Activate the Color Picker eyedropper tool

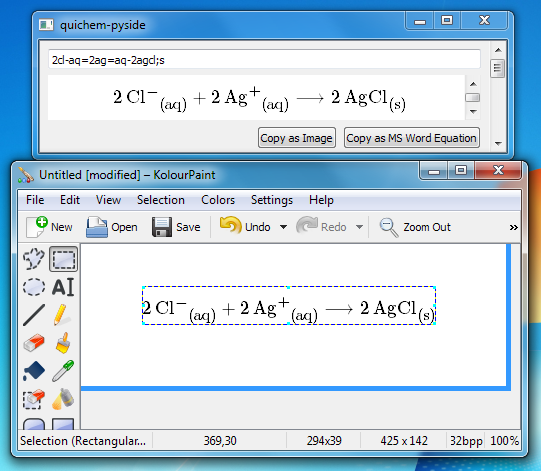[63, 371]
